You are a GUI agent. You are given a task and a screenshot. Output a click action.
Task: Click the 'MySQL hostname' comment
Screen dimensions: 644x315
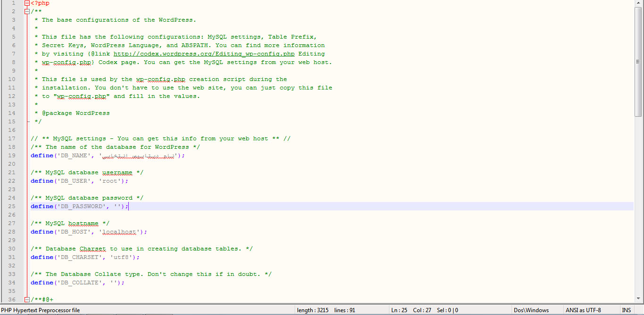(70, 223)
